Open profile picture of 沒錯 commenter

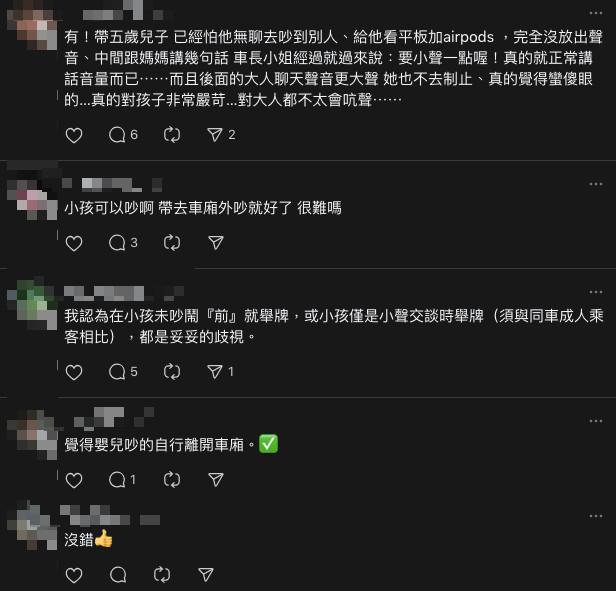coord(33,526)
